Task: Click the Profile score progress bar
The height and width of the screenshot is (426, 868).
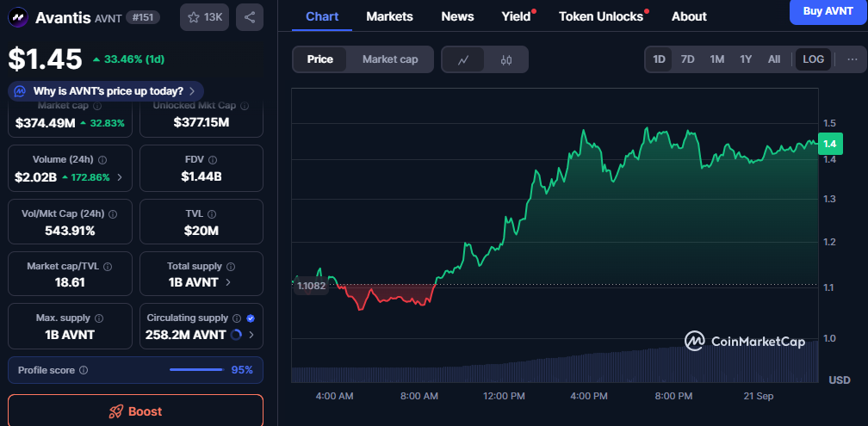Action: (x=196, y=370)
